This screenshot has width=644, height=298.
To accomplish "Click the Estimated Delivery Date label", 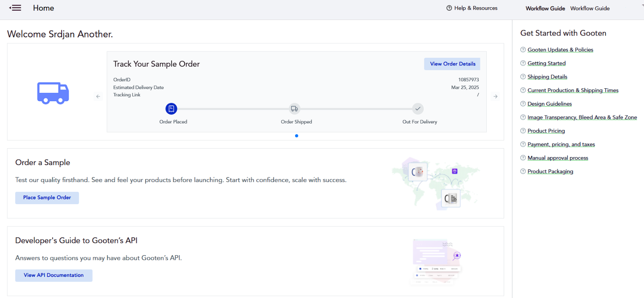I will pyautogui.click(x=138, y=87).
